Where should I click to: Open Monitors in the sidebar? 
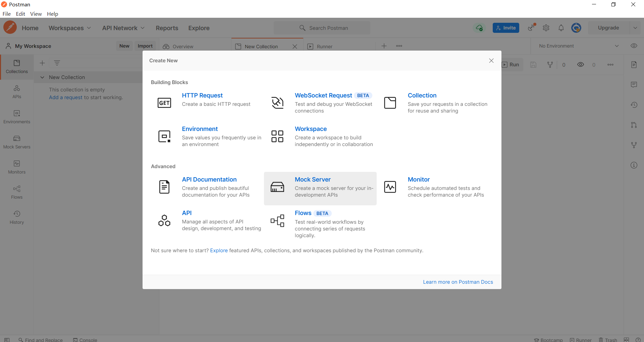[x=17, y=167]
